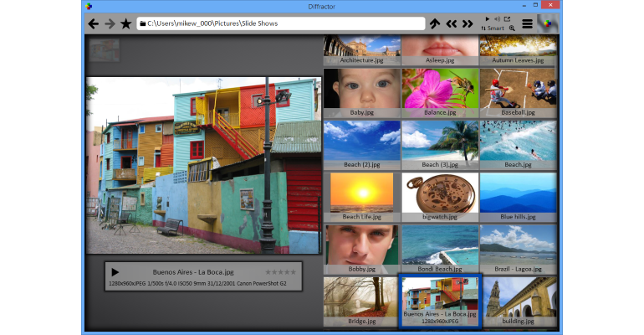Viewport: 644px width, 335px height.
Task: Open favorites with the star icon
Action: (x=126, y=23)
